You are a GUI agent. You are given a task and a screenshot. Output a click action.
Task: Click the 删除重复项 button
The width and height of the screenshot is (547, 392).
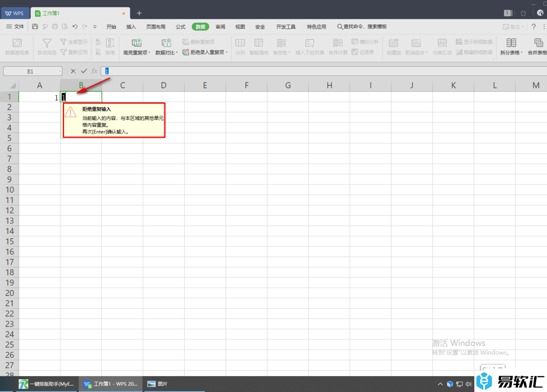pyautogui.click(x=198, y=42)
